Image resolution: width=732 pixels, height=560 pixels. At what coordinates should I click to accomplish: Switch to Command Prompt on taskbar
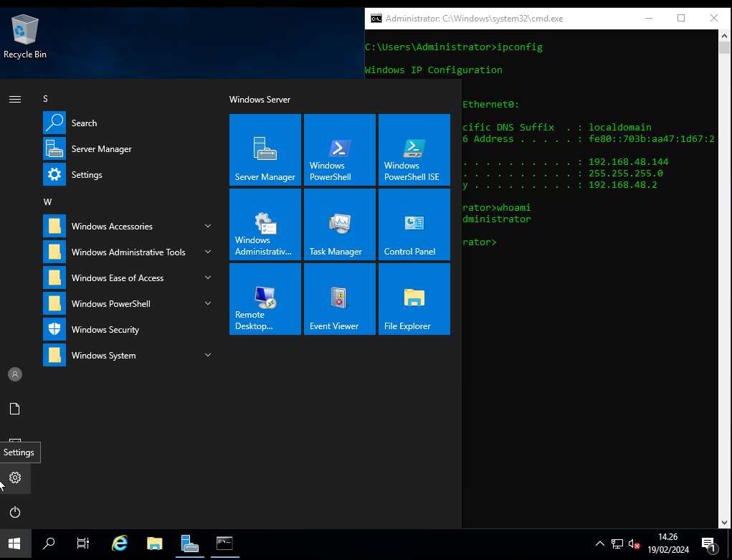coord(224,544)
